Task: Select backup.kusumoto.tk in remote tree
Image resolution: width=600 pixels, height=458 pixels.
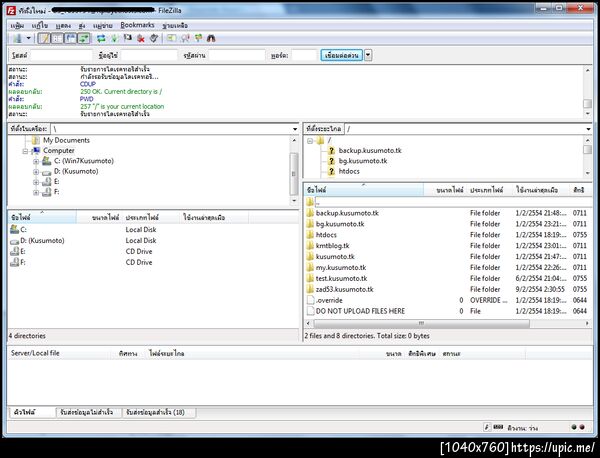Action: (x=370, y=150)
